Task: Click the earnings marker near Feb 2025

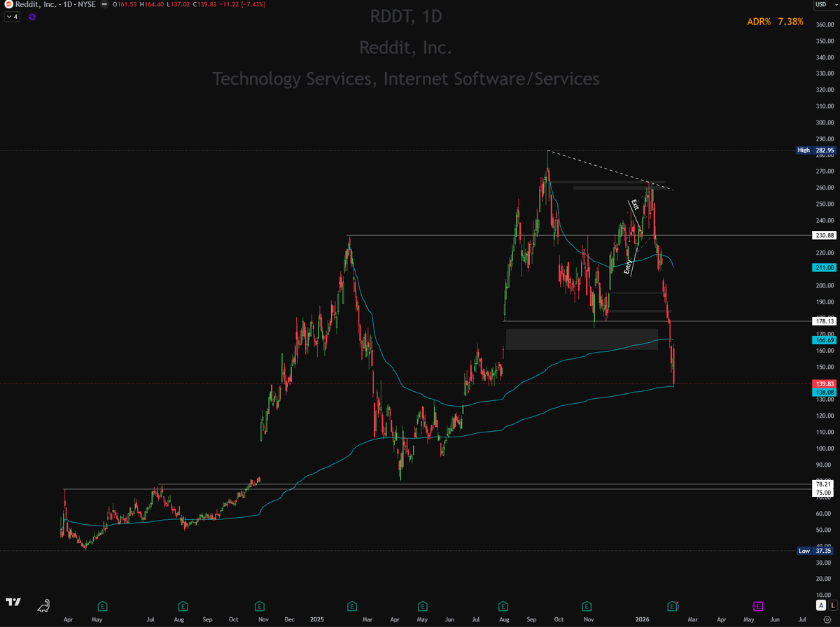Action: [x=351, y=605]
